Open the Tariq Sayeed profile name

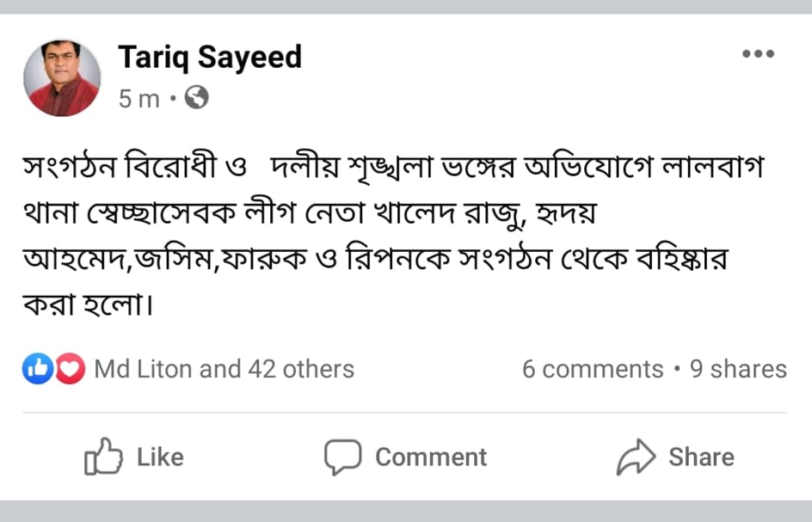click(x=210, y=58)
